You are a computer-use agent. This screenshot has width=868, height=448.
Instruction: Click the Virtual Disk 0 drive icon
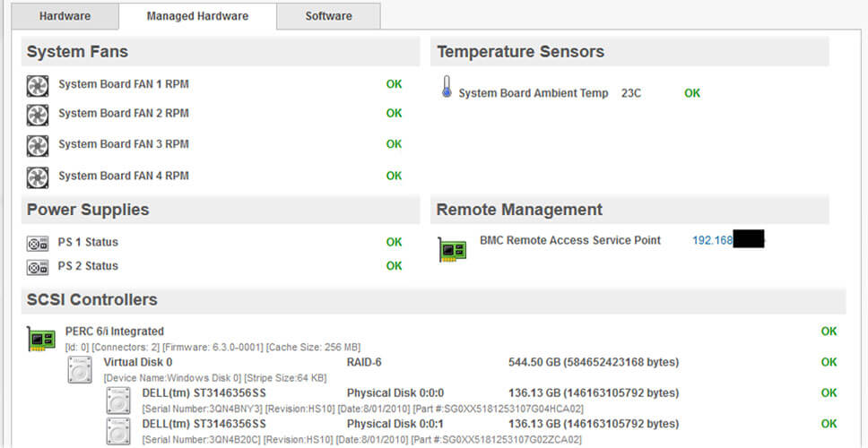[81, 369]
